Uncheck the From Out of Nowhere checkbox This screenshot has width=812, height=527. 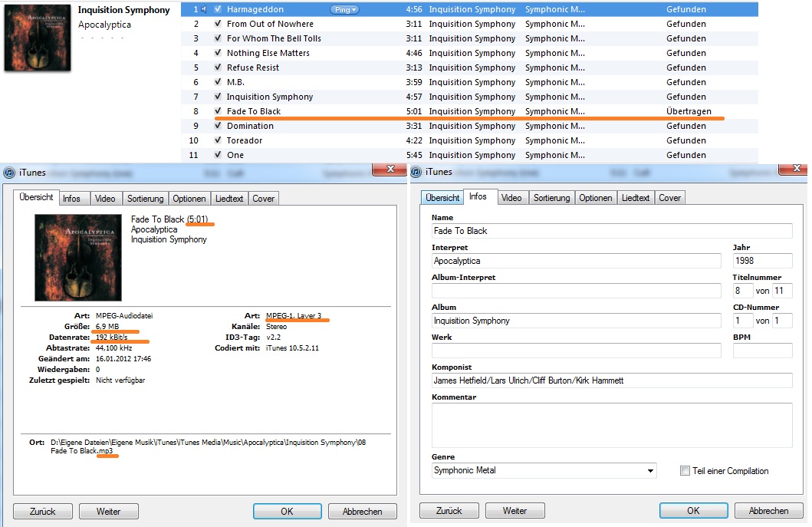[x=218, y=24]
